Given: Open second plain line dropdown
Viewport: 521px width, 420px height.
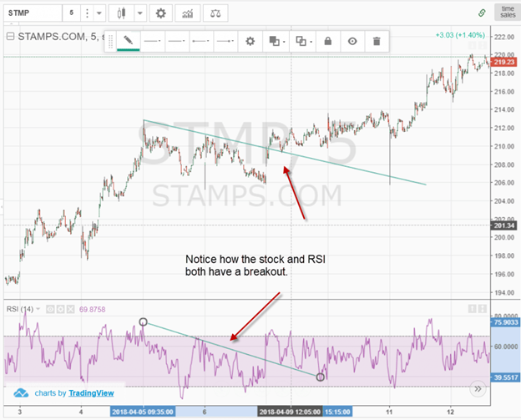Looking at the screenshot, I should pos(177,41).
